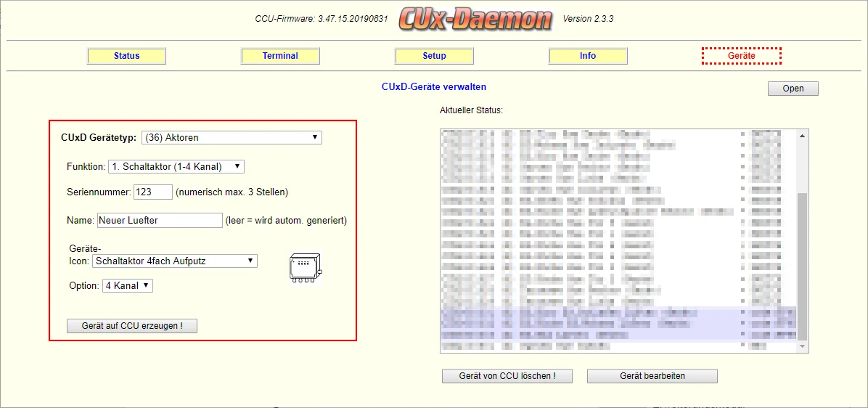
Task: Click the Open button
Action: [793, 89]
